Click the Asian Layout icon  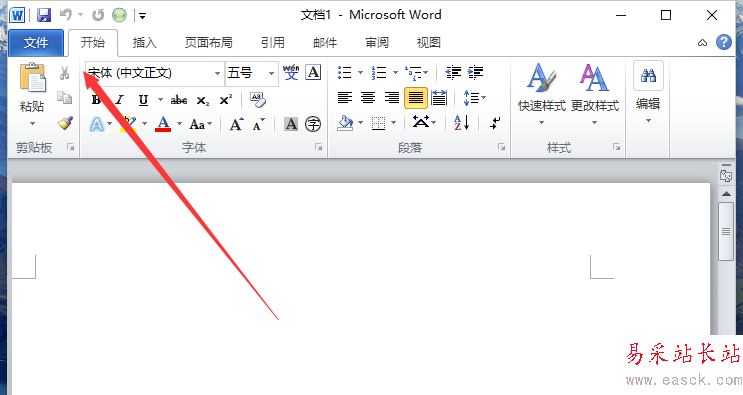(421, 123)
